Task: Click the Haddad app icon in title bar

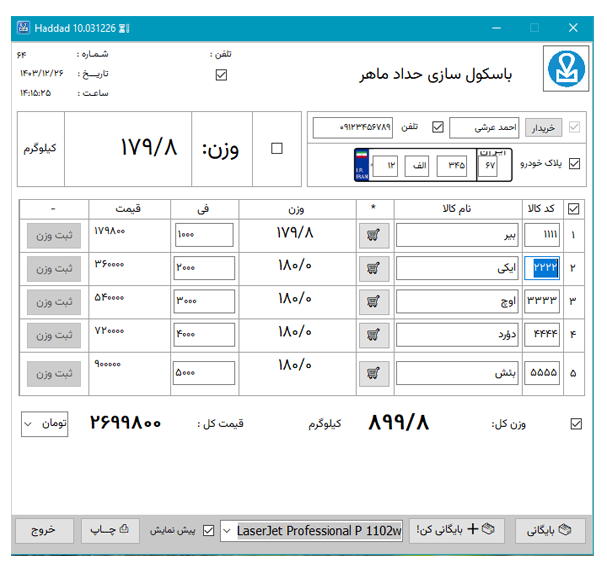Action: coord(23,28)
